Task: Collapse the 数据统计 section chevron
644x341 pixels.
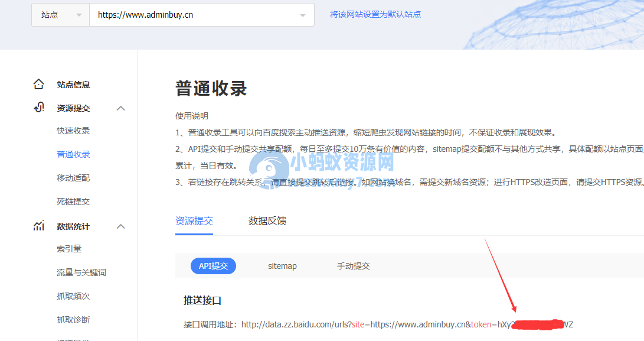Action: [120, 226]
